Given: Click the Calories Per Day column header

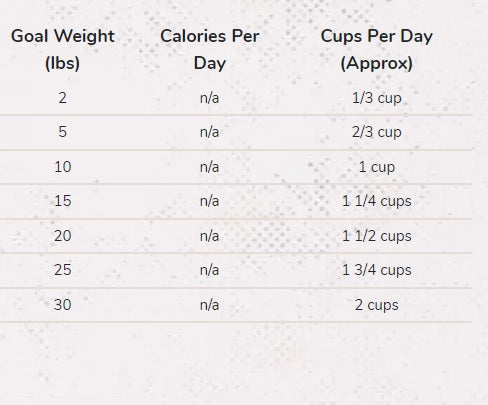Looking at the screenshot, I should tap(209, 49).
